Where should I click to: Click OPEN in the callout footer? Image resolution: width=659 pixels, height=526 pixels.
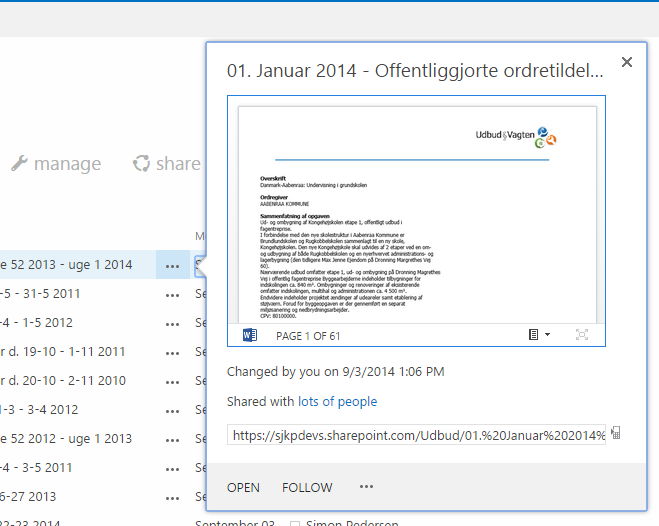click(x=243, y=487)
